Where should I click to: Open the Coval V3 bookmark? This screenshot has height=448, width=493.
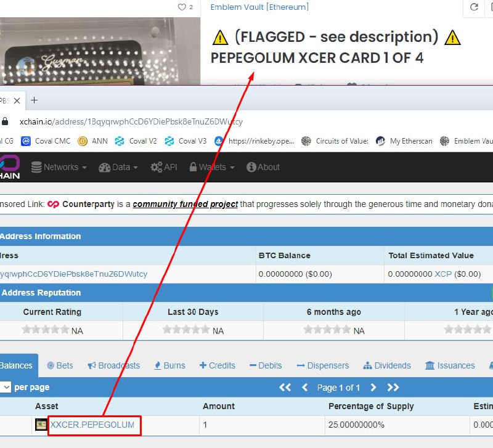pyautogui.click(x=185, y=141)
